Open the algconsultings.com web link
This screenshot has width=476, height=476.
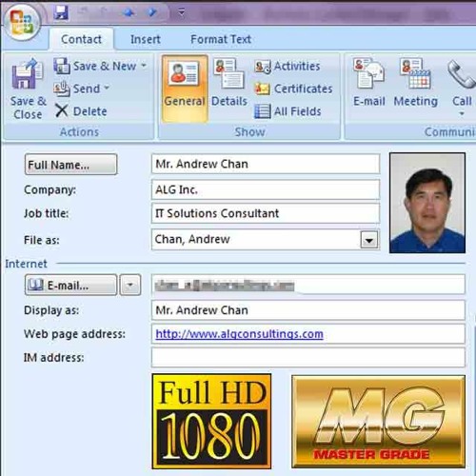pos(239,334)
